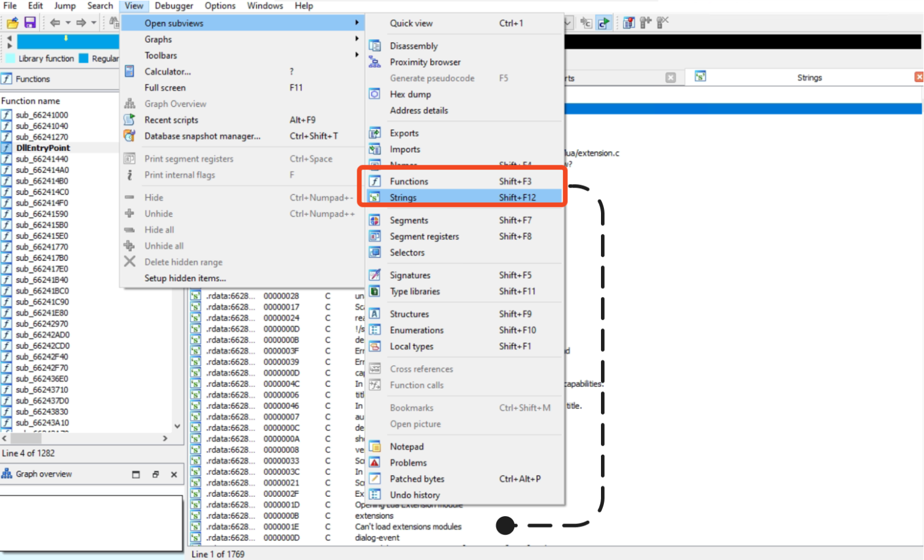Click the 'f' icon on the Functions panel header

click(7, 78)
